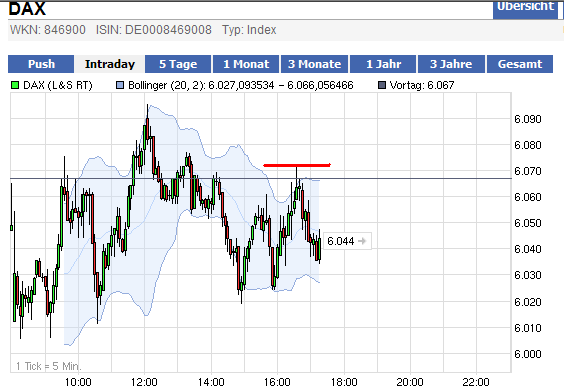Click the 6.070 y-axis label
564x392 pixels.
528,171
